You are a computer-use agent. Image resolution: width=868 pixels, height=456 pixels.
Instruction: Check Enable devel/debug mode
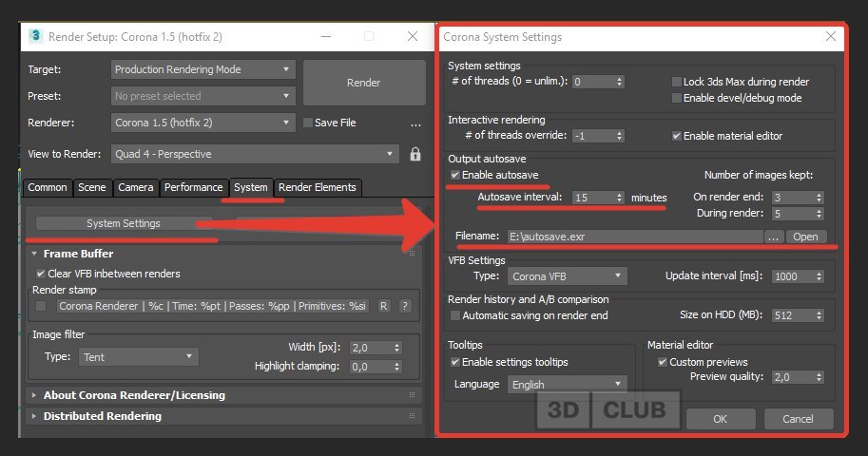tap(677, 98)
